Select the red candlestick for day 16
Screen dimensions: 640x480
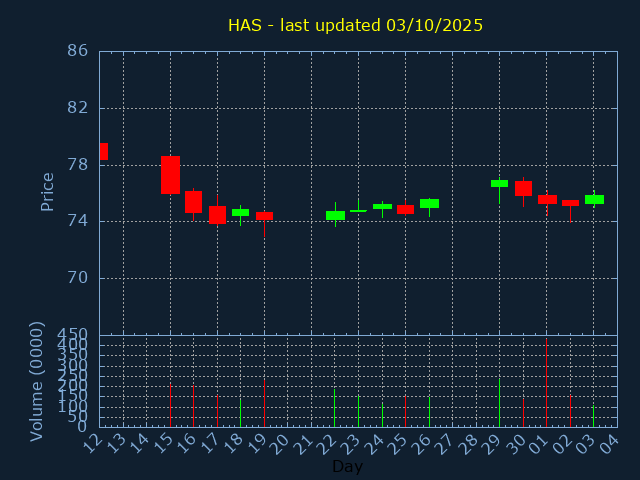pyautogui.click(x=193, y=202)
